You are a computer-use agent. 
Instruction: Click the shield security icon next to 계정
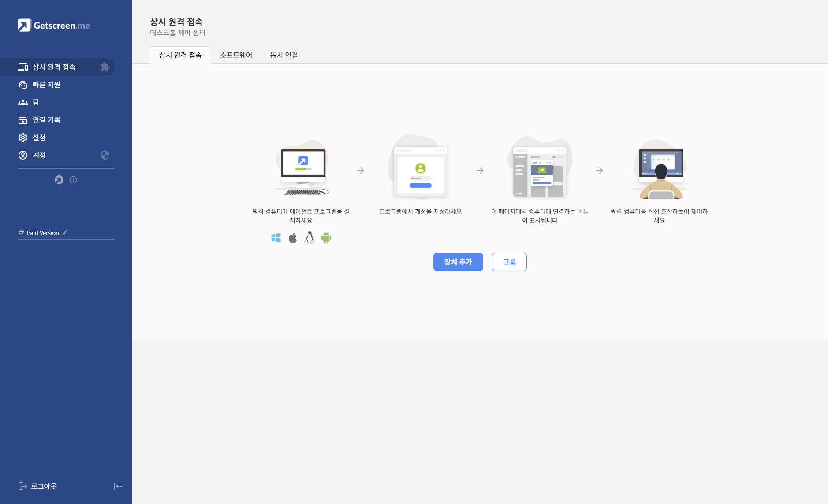(x=105, y=155)
